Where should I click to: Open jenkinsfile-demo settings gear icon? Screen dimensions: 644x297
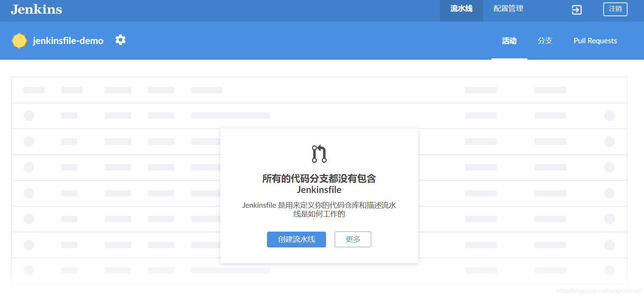click(121, 40)
